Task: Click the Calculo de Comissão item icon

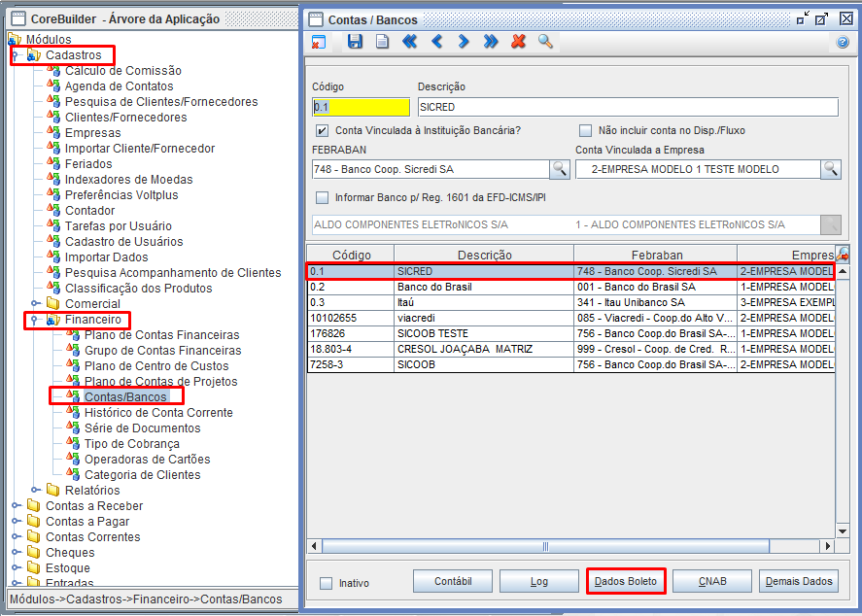Action: (x=53, y=70)
